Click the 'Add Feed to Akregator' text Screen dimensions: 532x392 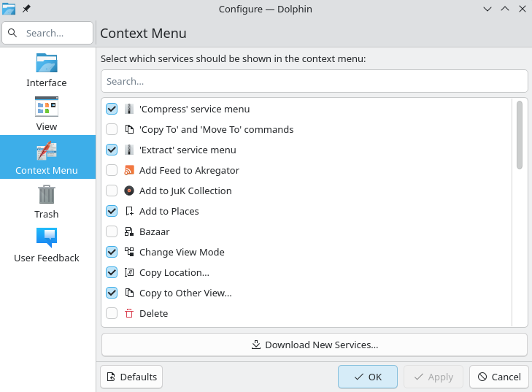pyautogui.click(x=189, y=170)
